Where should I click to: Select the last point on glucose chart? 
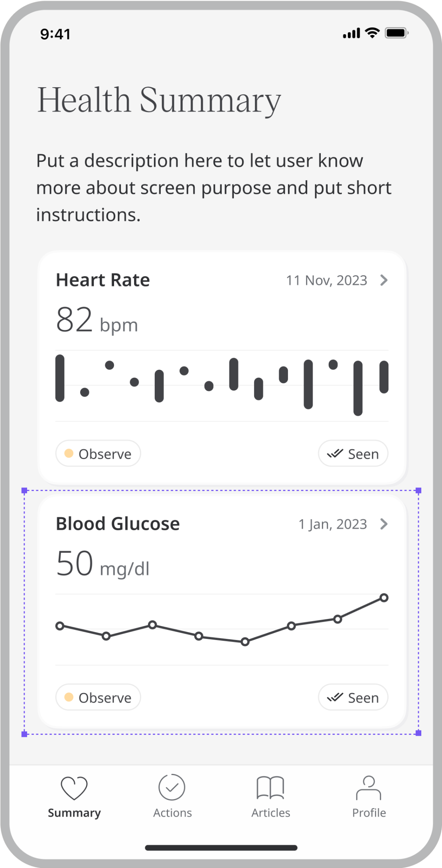click(384, 598)
